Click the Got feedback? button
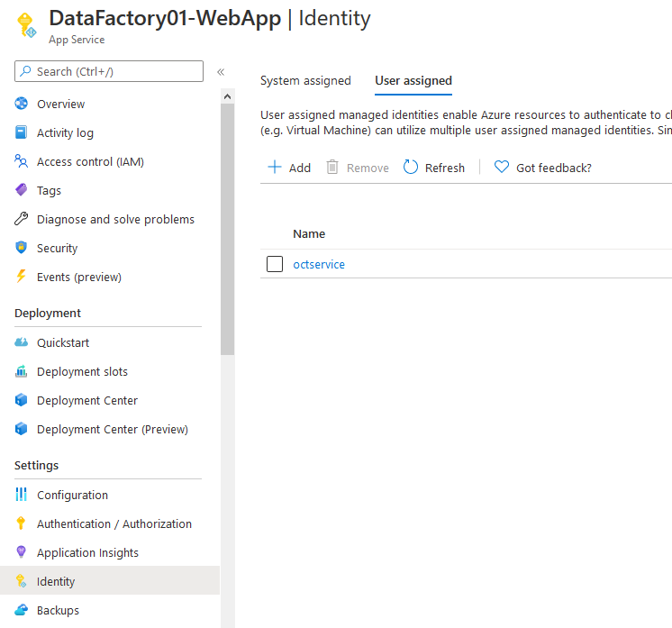Image resolution: width=672 pixels, height=628 pixels. click(x=543, y=168)
